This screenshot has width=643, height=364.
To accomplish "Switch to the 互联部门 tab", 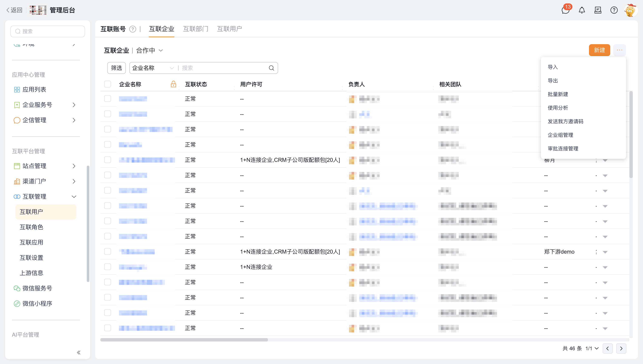I will 196,29.
